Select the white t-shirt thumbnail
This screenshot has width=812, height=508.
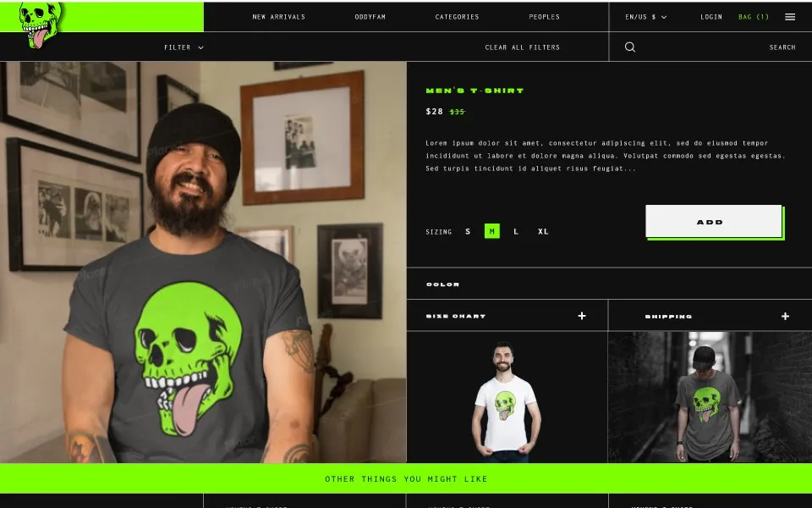click(x=507, y=396)
